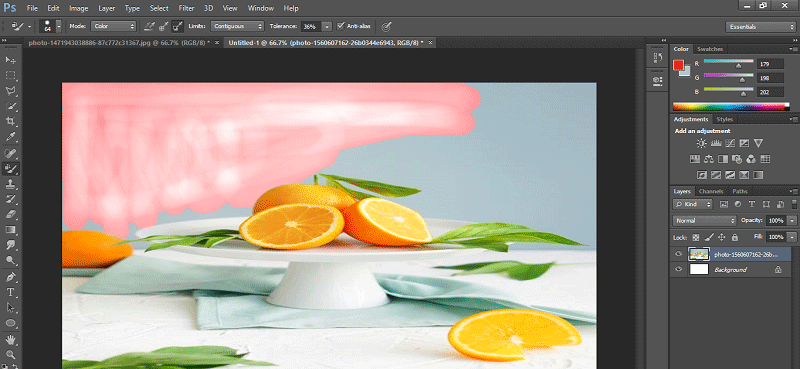
Task: Open the Essentials workspace dropdown
Action: [760, 27]
